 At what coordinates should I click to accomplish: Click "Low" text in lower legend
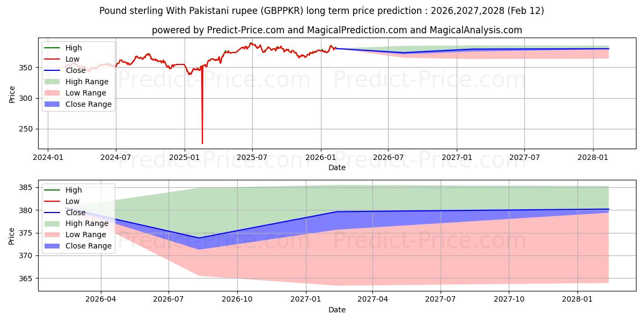click(x=72, y=201)
